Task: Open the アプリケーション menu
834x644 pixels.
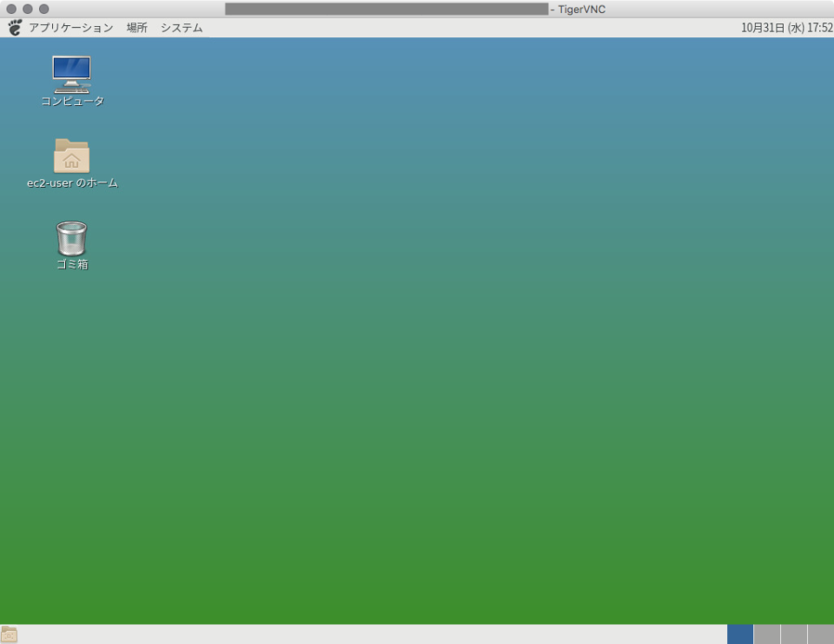Action: point(69,27)
